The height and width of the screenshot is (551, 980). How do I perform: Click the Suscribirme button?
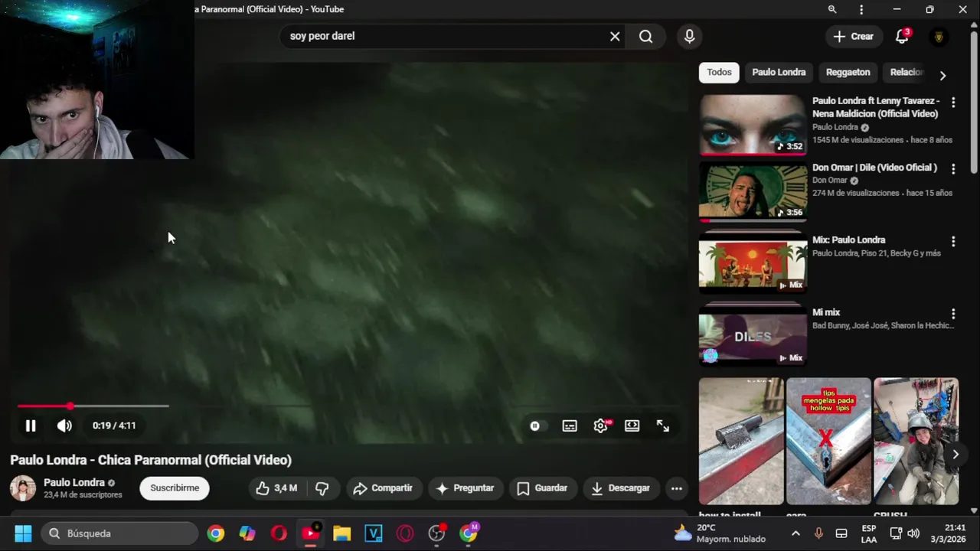tap(175, 488)
